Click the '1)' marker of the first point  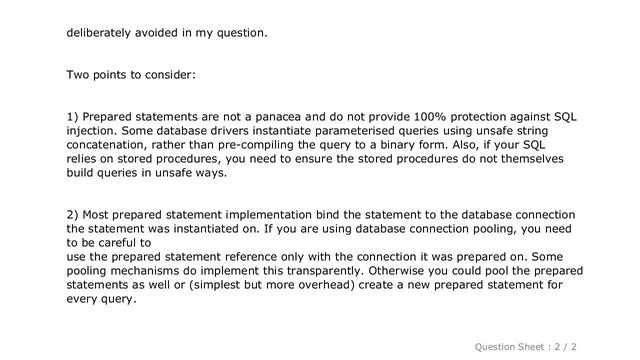72,117
